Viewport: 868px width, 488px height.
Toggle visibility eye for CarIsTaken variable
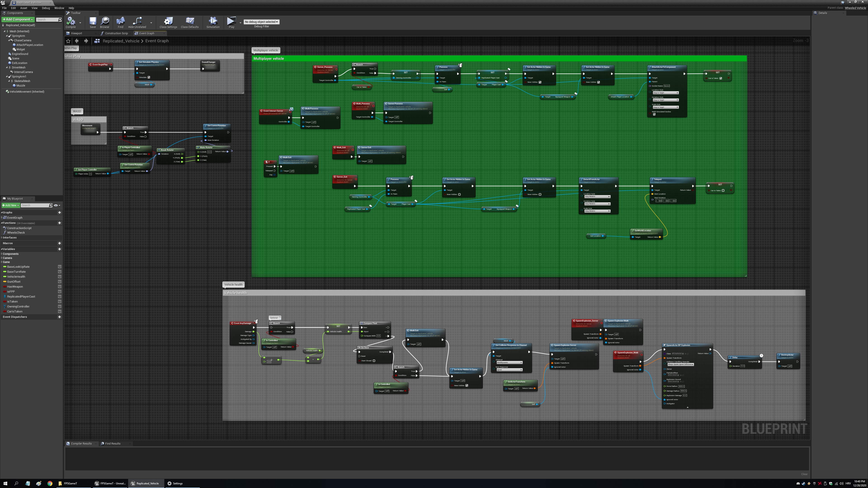60,312
